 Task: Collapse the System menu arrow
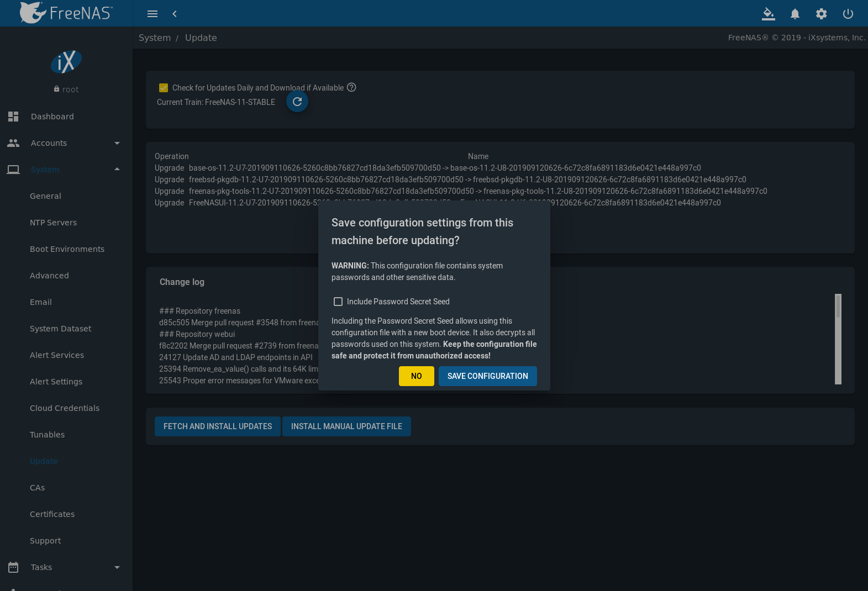point(117,170)
